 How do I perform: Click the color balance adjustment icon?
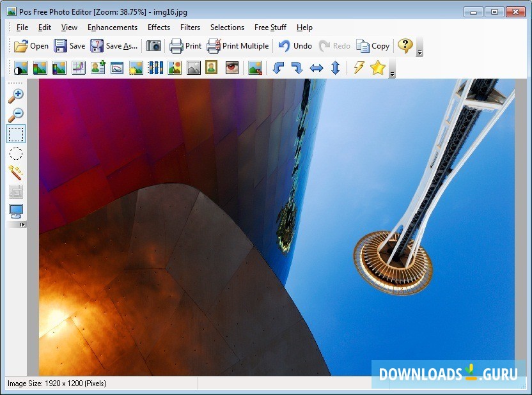tap(40, 68)
